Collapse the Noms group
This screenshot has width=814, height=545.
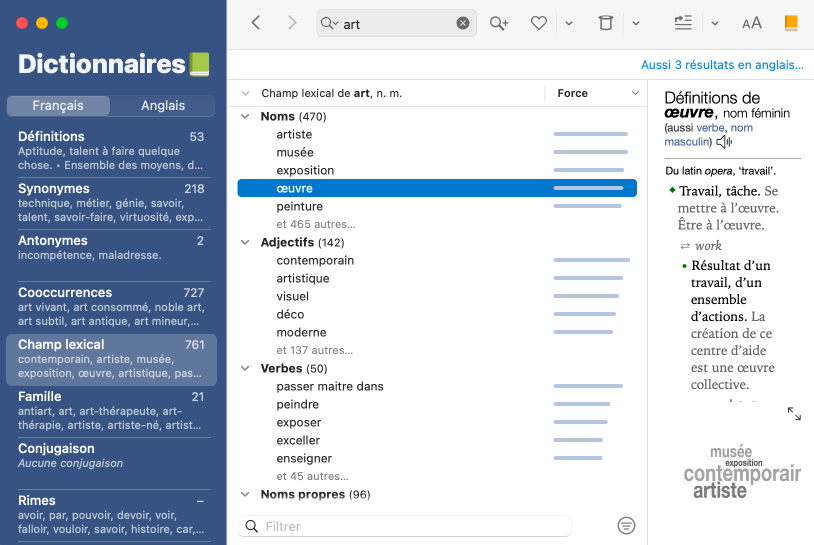click(x=246, y=117)
